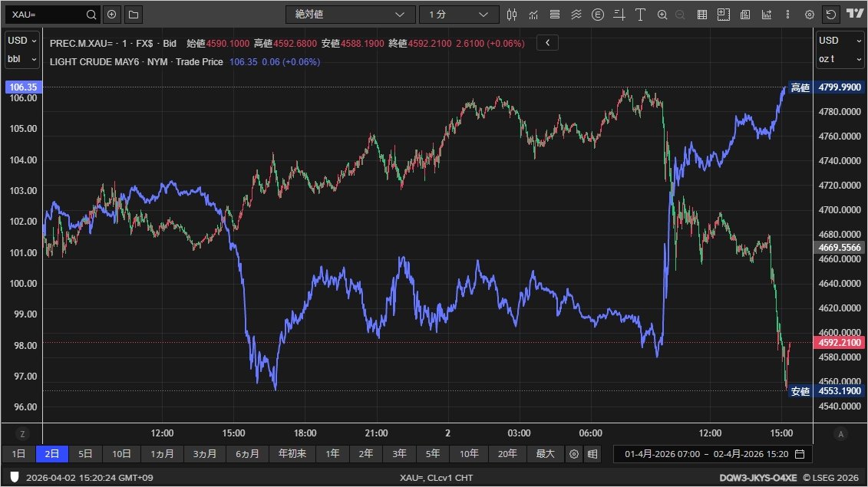Screen dimensions: 868x487
Task: Click the grid icon next to period gear
Action: pos(592,454)
